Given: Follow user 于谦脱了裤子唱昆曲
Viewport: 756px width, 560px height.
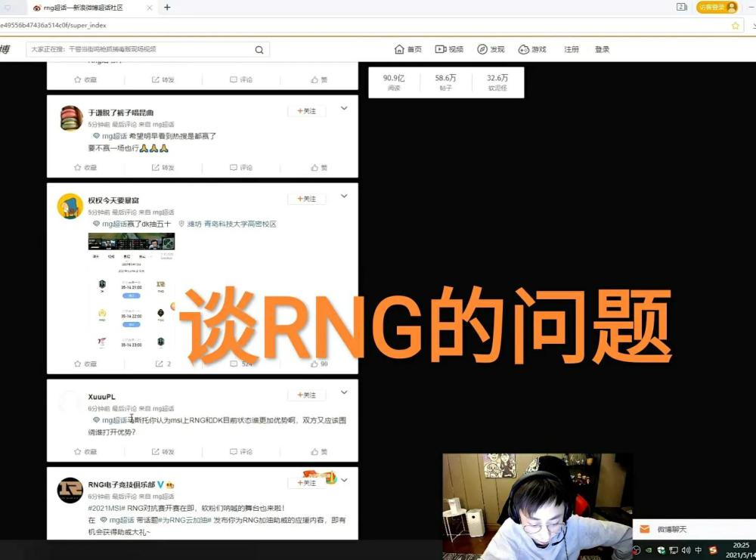Looking at the screenshot, I should (307, 111).
